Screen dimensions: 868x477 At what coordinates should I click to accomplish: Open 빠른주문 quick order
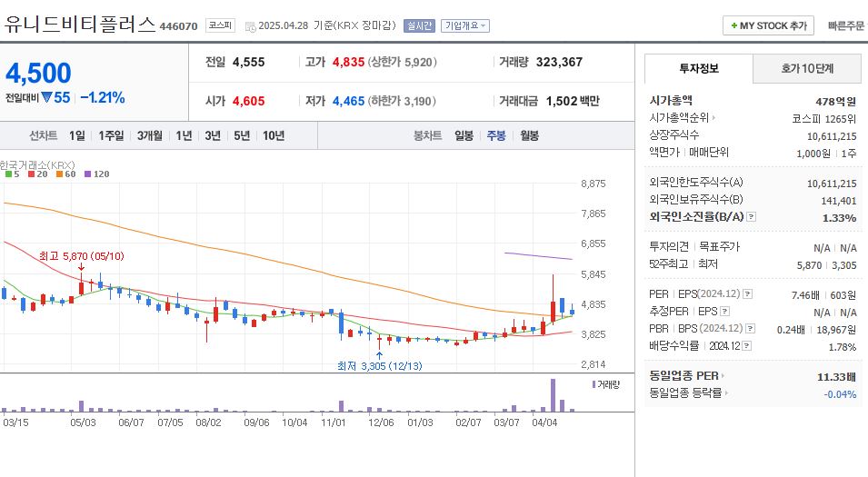[846, 25]
